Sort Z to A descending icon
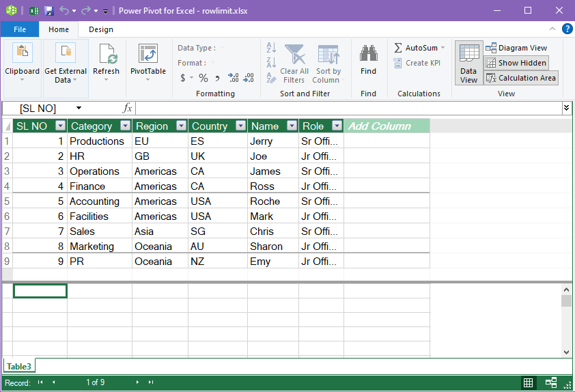Image resolution: width=575 pixels, height=392 pixels. tap(271, 63)
